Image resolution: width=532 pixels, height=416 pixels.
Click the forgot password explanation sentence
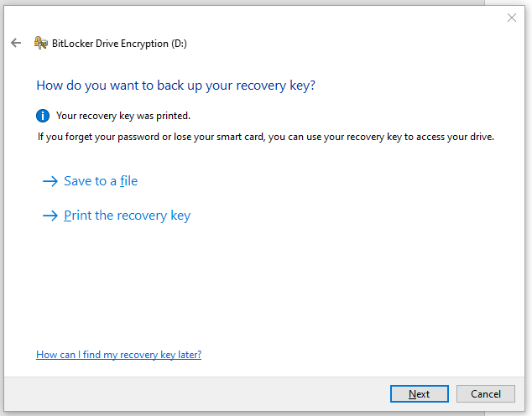coord(266,137)
